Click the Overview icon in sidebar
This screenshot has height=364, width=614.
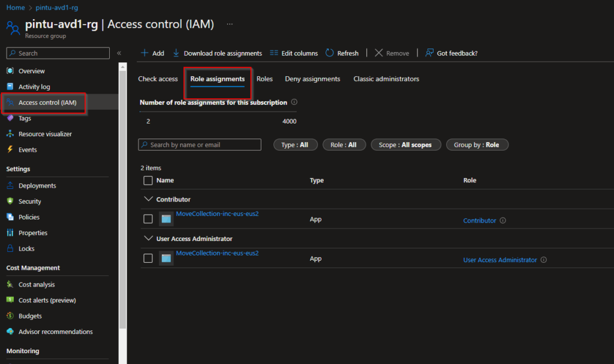click(10, 71)
